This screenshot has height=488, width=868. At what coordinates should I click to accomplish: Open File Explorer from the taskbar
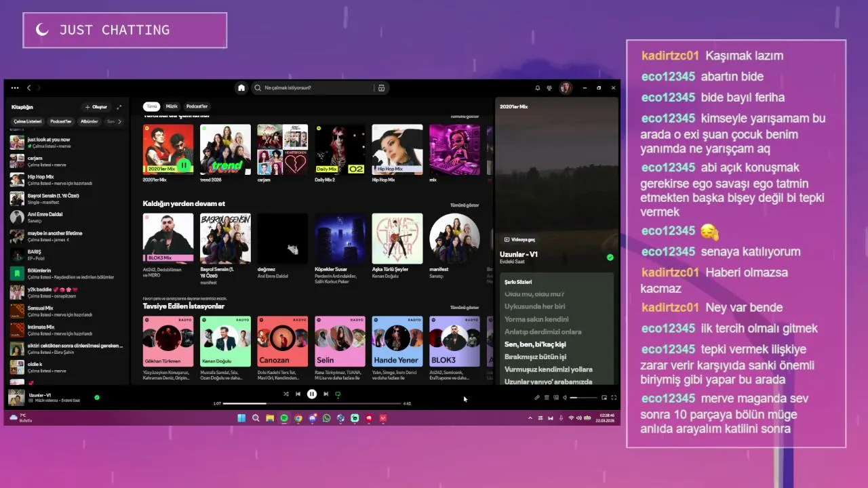[270, 418]
